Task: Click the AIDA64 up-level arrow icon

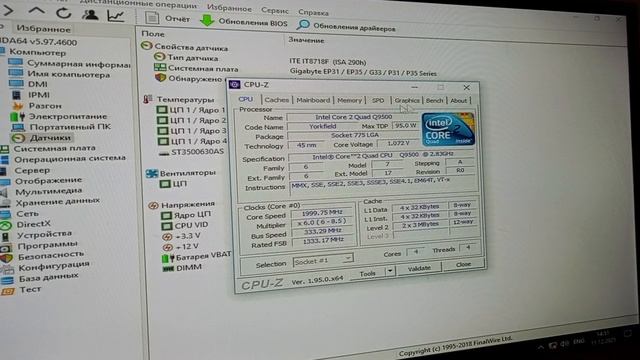Action: [37, 11]
